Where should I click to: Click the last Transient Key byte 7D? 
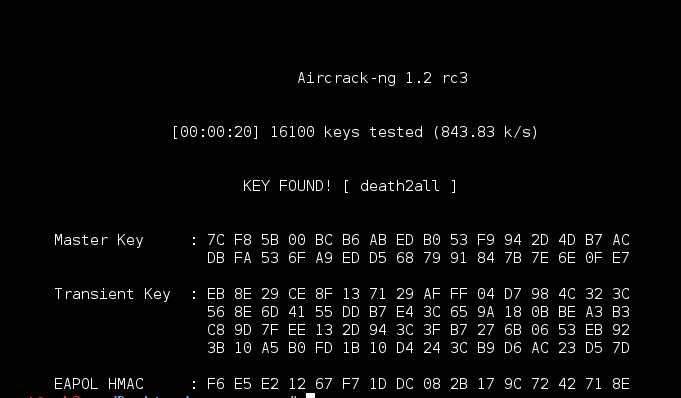click(x=621, y=348)
